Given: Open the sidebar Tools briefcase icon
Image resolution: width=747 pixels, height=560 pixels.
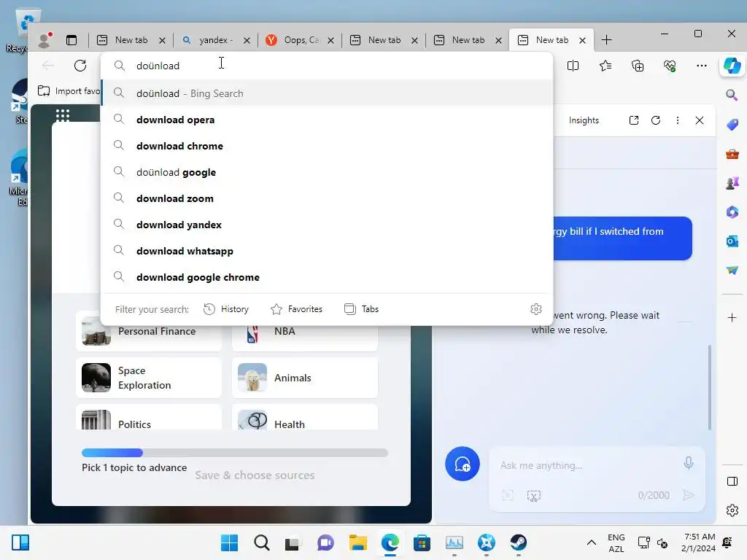Looking at the screenshot, I should point(732,155).
